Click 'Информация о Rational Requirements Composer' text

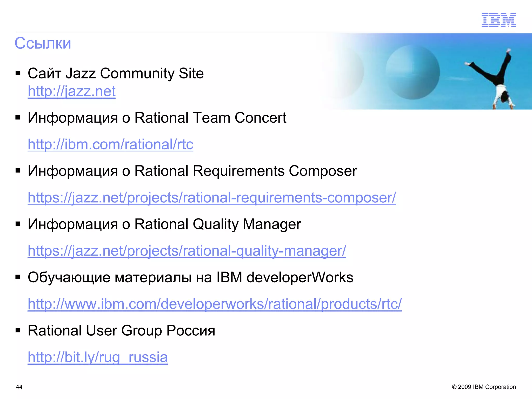point(192,171)
